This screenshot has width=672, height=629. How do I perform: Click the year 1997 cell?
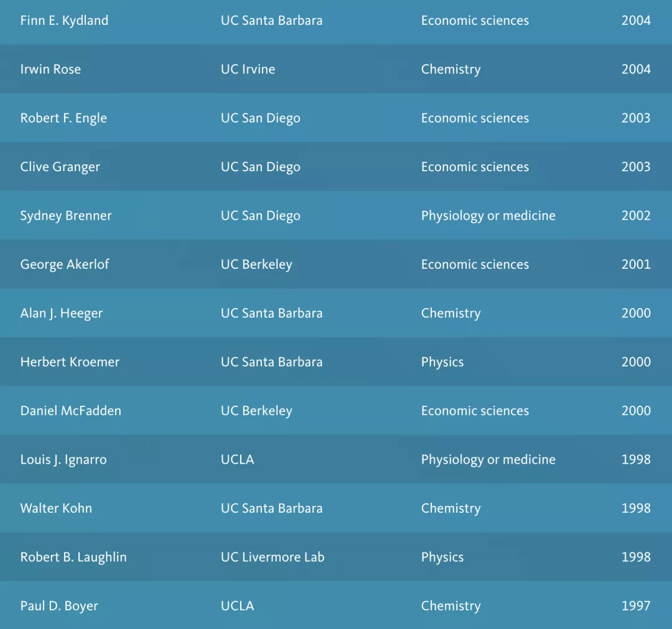[x=636, y=606]
